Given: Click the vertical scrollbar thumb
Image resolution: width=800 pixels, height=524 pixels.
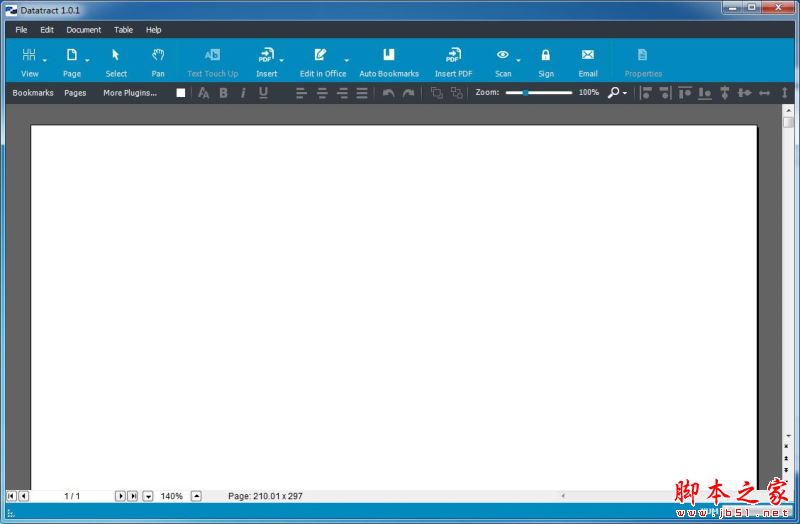Looking at the screenshot, I should point(788,122).
